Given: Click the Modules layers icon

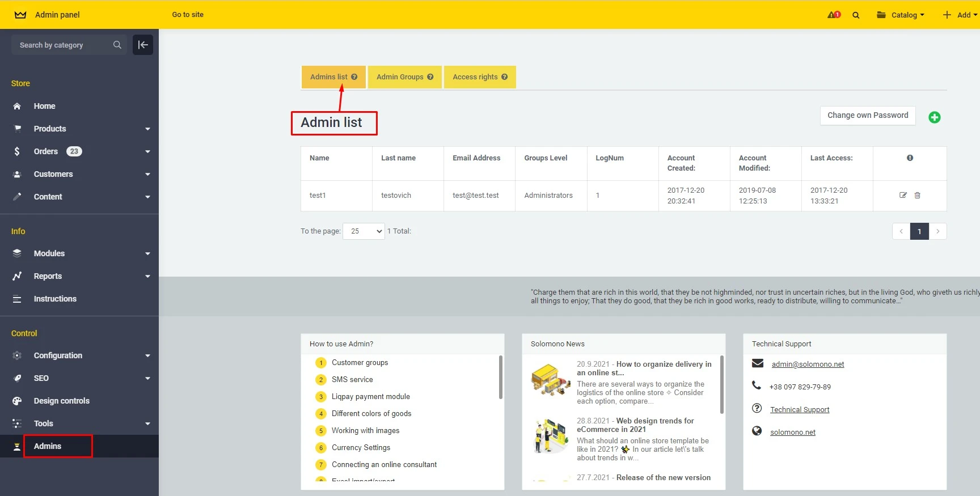Looking at the screenshot, I should 17,253.
